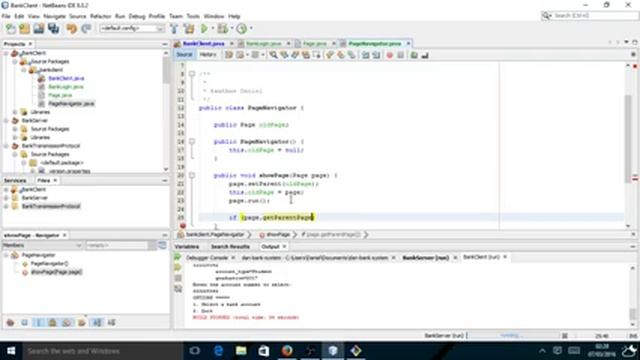
Task: Click the Source view button in editor
Action: point(184,55)
